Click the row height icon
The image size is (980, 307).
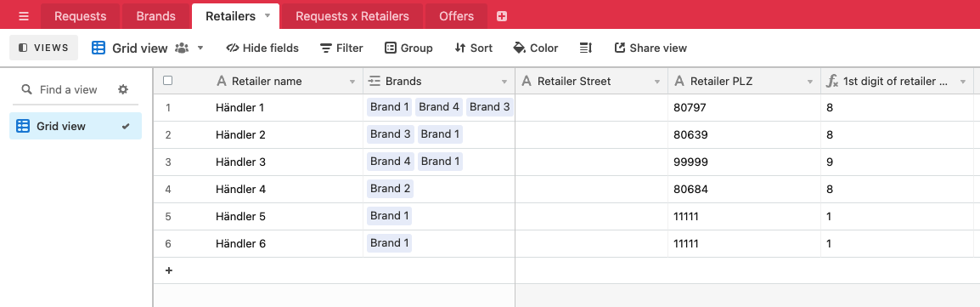[x=586, y=48]
